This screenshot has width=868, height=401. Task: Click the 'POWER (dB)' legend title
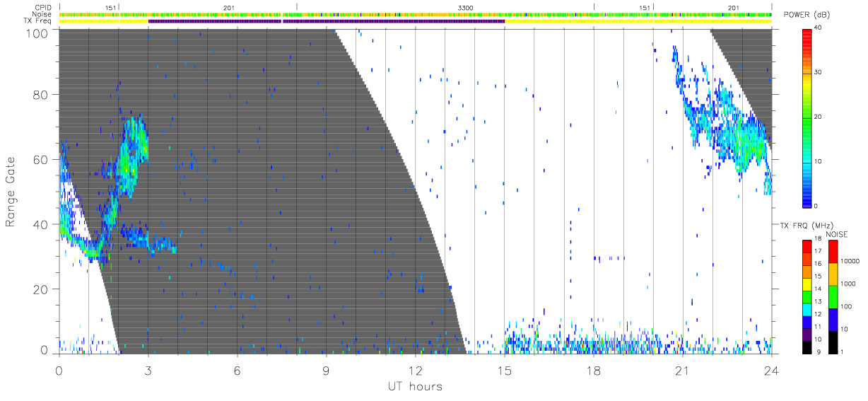[807, 15]
